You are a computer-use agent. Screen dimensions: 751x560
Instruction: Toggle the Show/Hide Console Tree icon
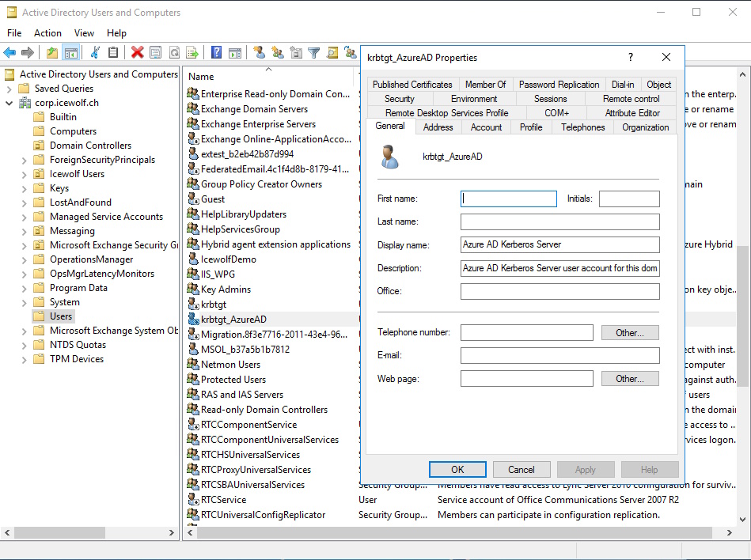[71, 52]
